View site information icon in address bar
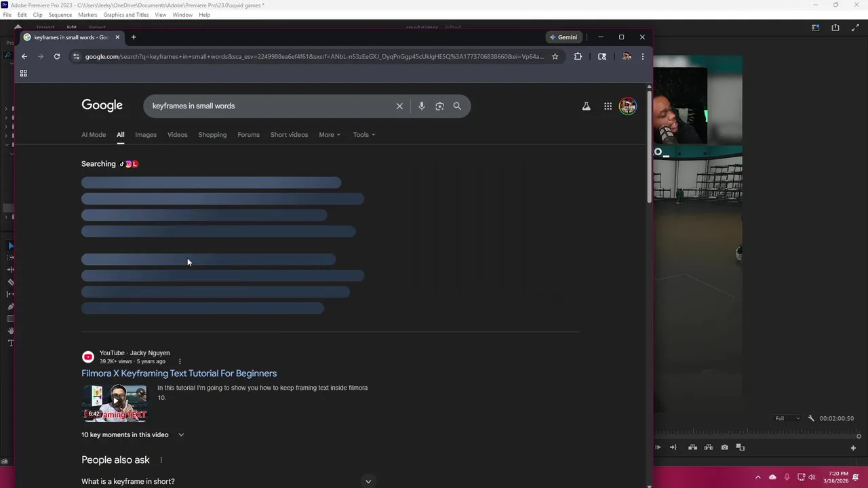 pyautogui.click(x=76, y=56)
